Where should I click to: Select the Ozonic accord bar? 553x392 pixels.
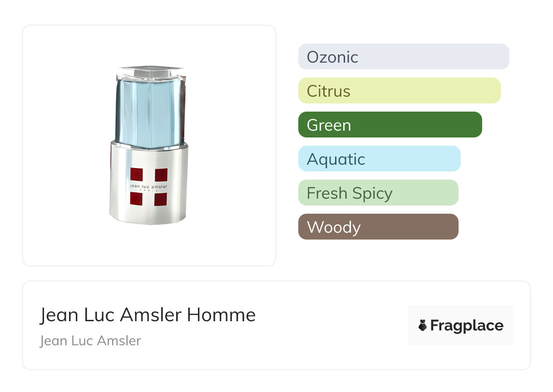(403, 57)
